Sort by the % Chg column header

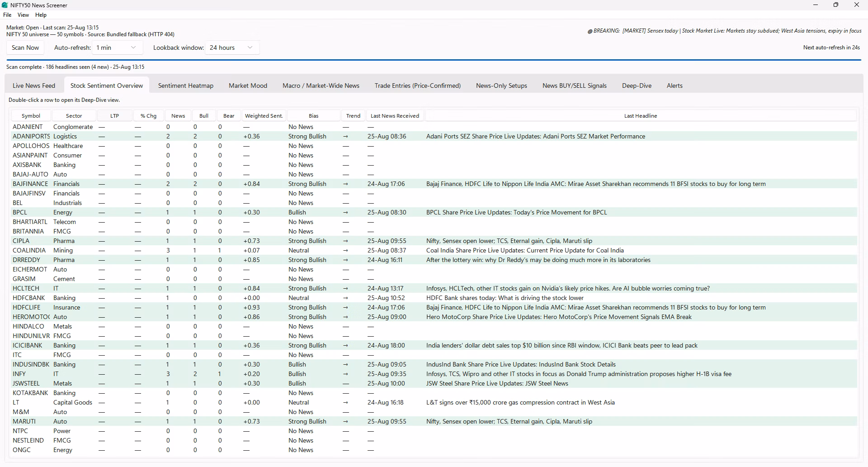coord(148,116)
